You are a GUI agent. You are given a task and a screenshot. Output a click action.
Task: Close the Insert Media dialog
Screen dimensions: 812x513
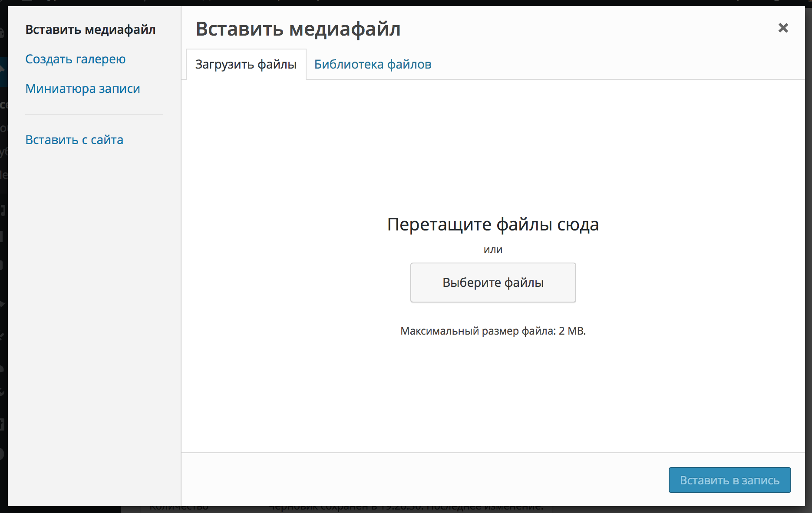783,28
